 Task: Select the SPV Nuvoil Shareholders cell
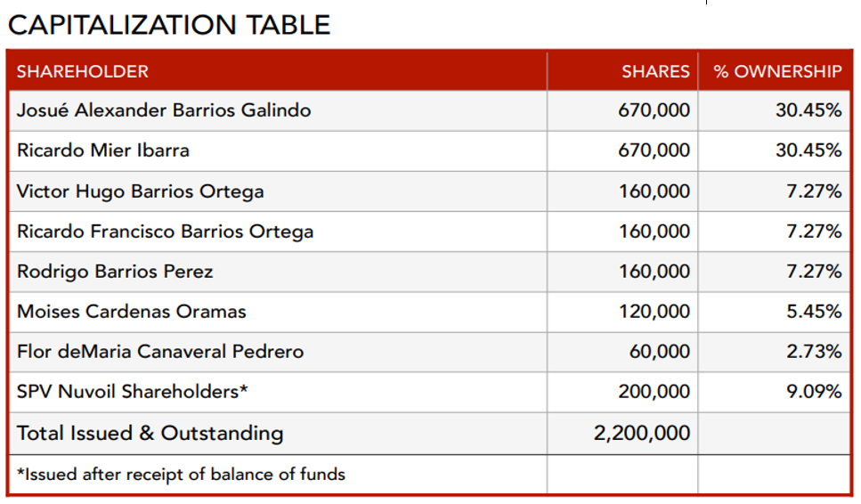[x=133, y=392]
